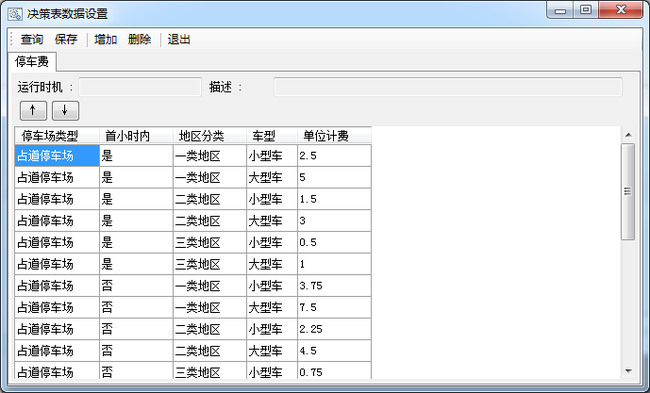This screenshot has height=393, width=650.
Task: Click the fee cell 4.5
Action: (334, 351)
